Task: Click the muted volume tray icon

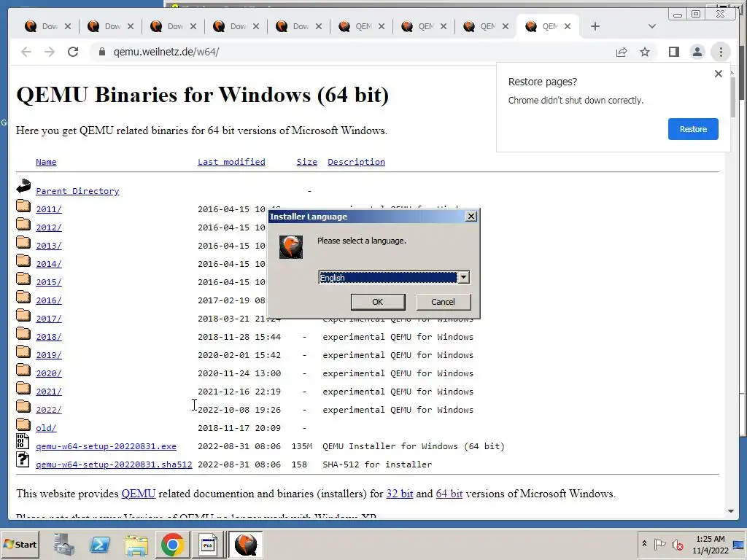Action: (x=677, y=545)
